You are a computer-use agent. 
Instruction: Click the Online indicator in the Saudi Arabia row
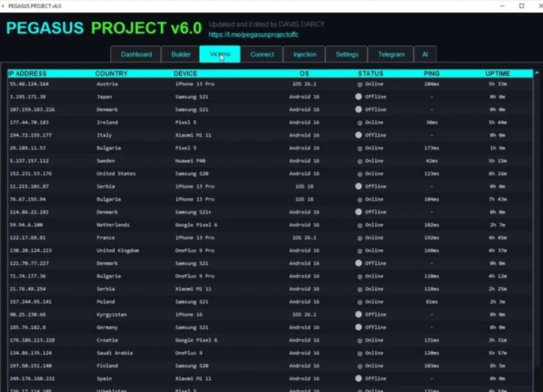360,353
